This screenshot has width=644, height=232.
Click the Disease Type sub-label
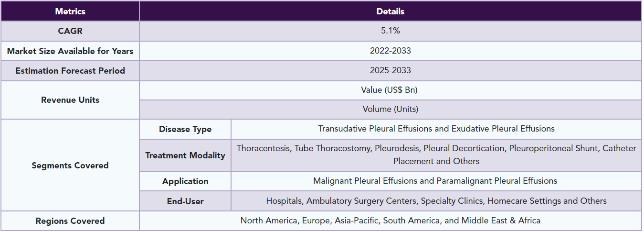185,129
